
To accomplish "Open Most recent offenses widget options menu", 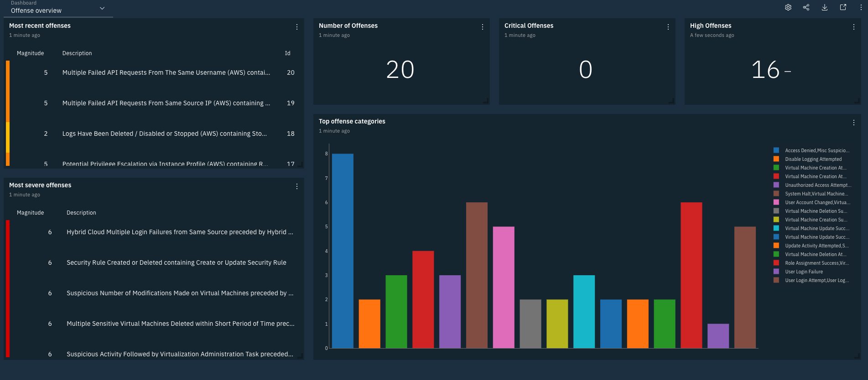I will coord(297,27).
